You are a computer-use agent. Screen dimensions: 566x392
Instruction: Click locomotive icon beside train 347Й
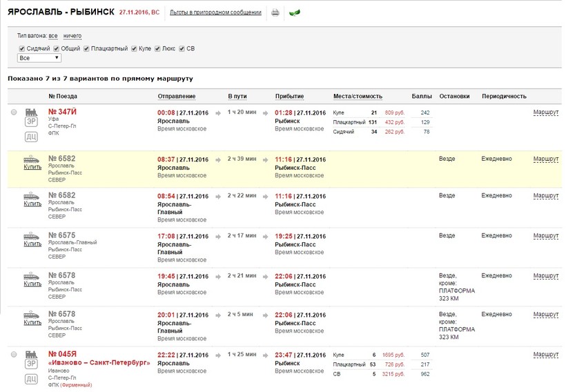32,111
